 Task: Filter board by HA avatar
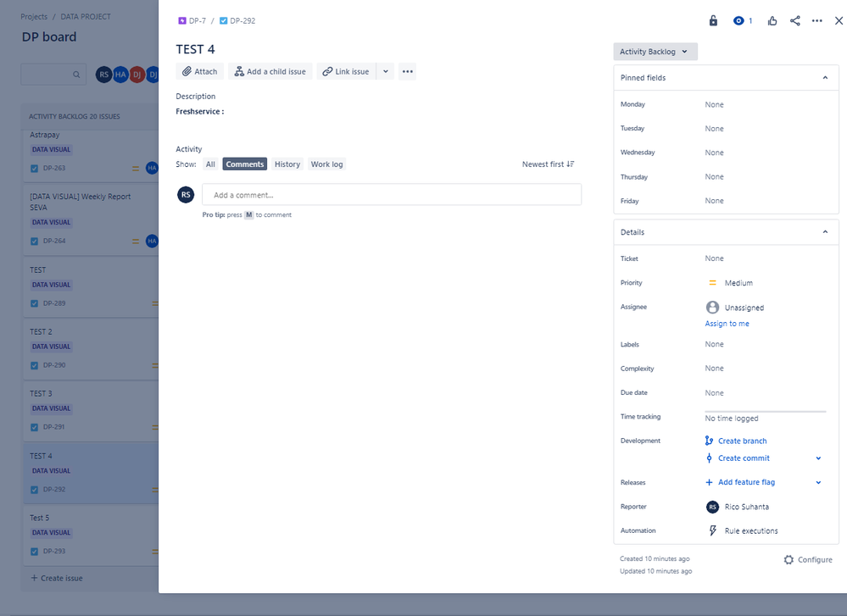click(x=120, y=75)
